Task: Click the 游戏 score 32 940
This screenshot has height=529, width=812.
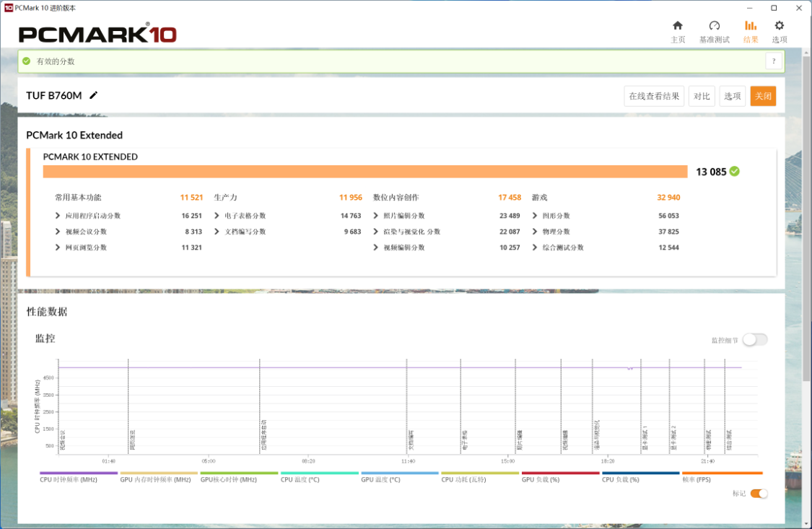Action: click(668, 197)
